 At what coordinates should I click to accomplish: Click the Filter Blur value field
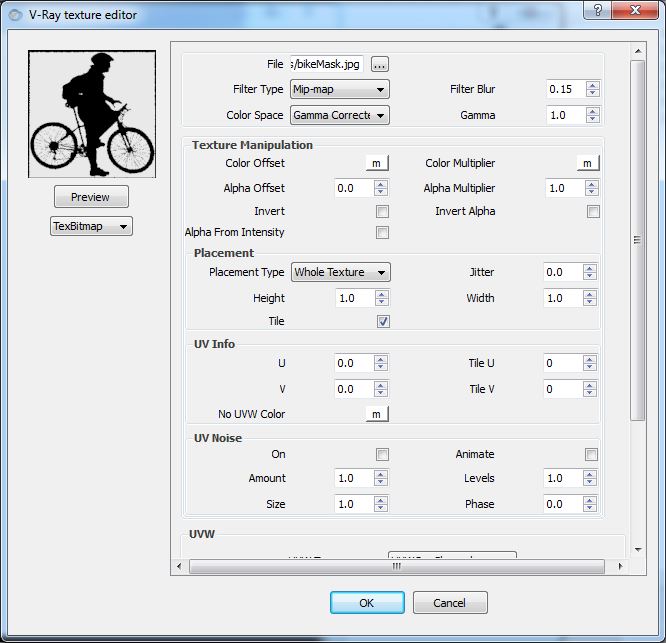coord(566,89)
